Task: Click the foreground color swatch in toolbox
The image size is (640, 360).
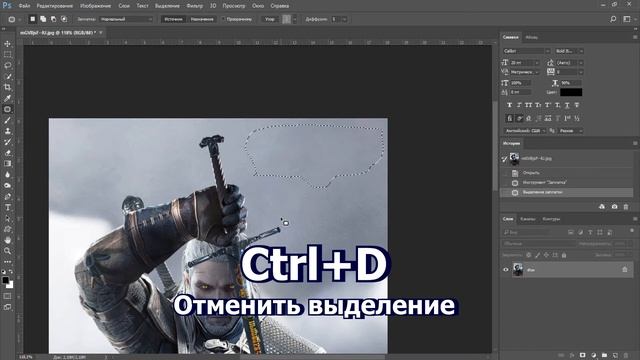Action: point(5,280)
